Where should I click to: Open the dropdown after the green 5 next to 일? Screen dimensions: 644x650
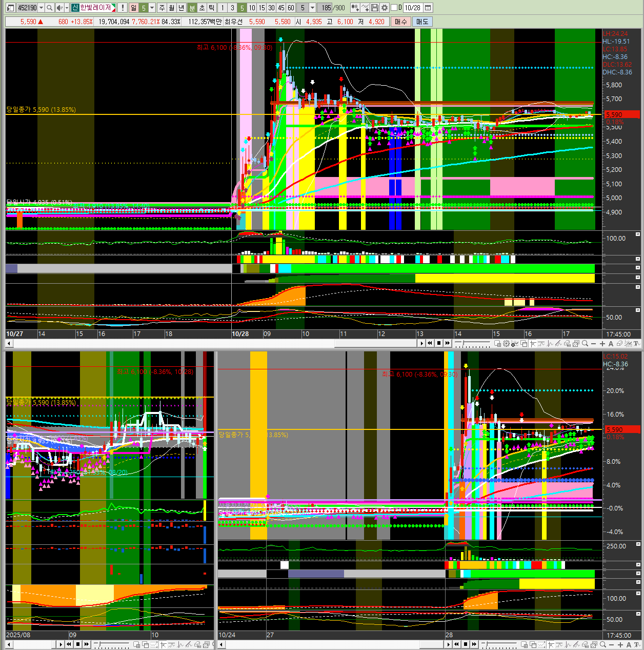152,8
